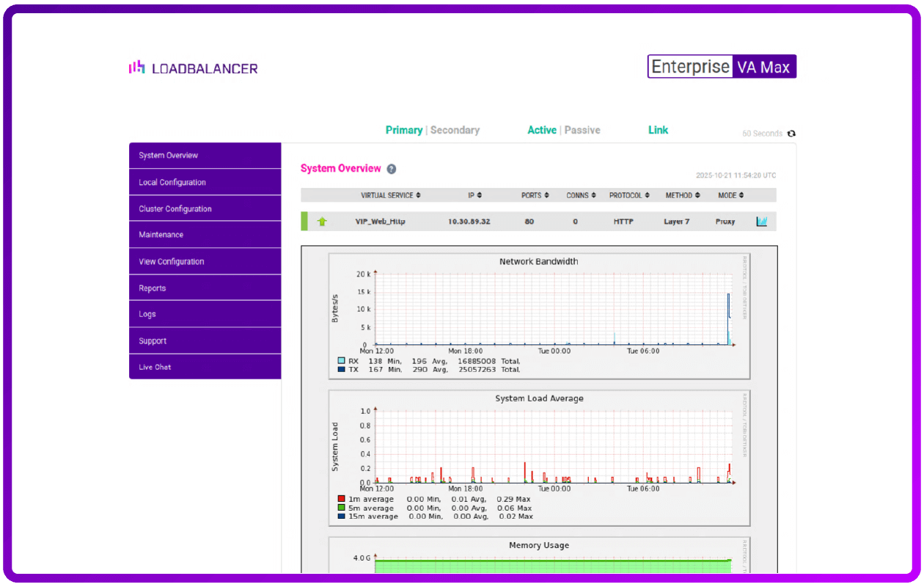This screenshot has height=587, width=924.
Task: Click the green up-arrow status icon
Action: tap(322, 222)
